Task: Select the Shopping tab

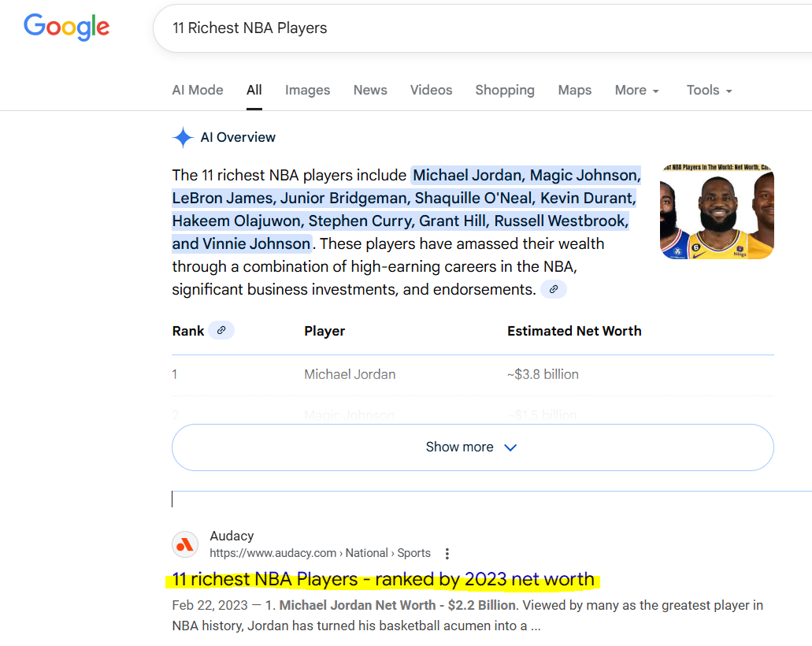Action: [x=505, y=91]
